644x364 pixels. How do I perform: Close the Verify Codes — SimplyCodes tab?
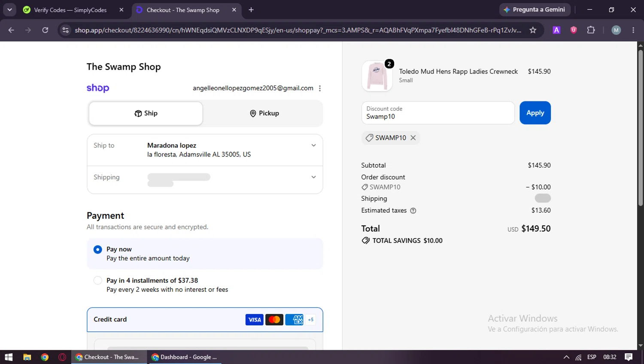122,10
